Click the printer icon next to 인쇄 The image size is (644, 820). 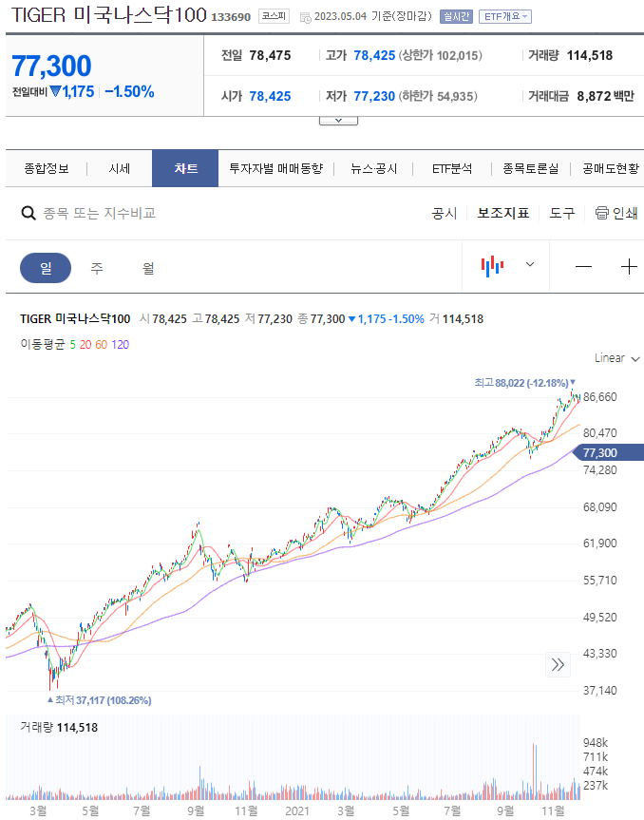point(601,213)
